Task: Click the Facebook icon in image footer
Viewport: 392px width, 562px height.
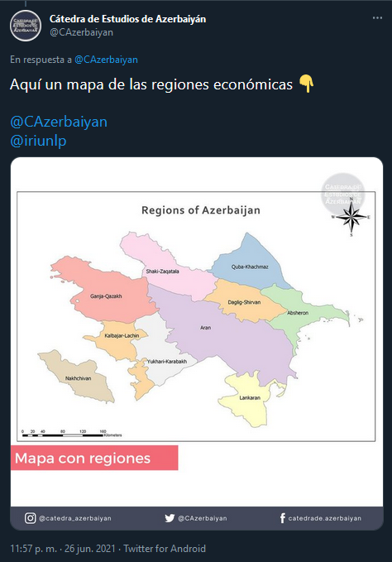Action: point(283,518)
